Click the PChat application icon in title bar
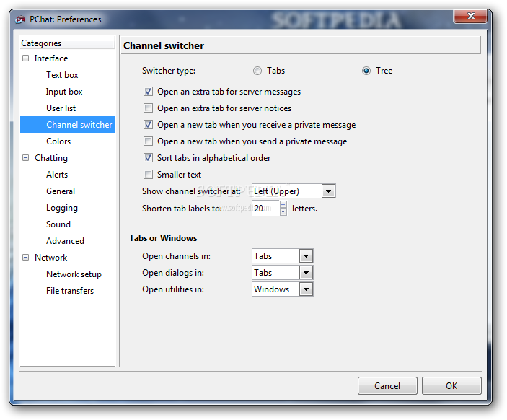Image resolution: width=507 pixels, height=420 pixels. click(20, 19)
